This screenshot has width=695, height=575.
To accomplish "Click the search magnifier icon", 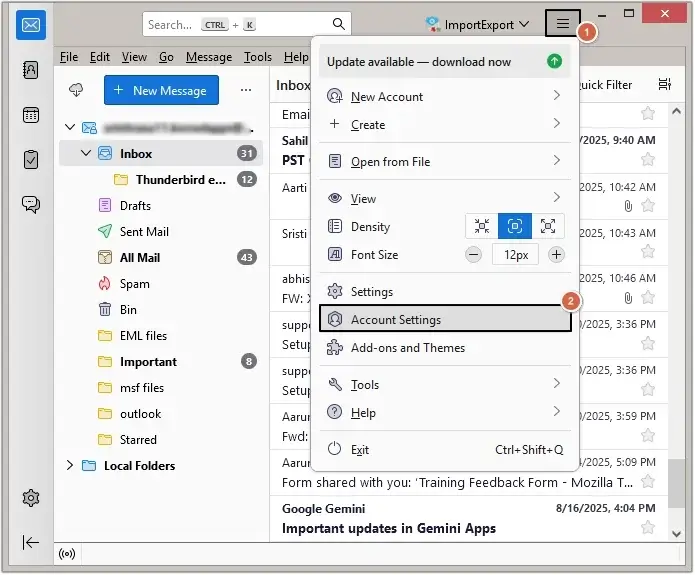I will (339, 24).
